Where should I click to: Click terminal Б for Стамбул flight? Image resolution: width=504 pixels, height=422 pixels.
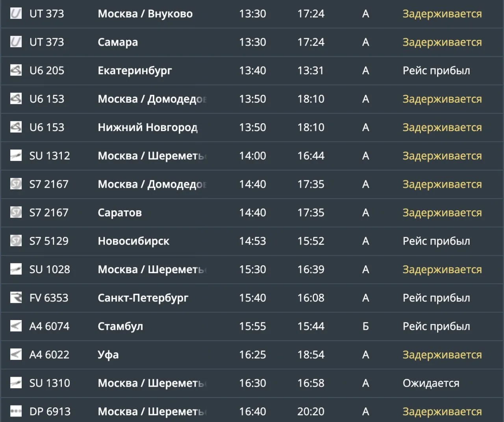point(366,326)
